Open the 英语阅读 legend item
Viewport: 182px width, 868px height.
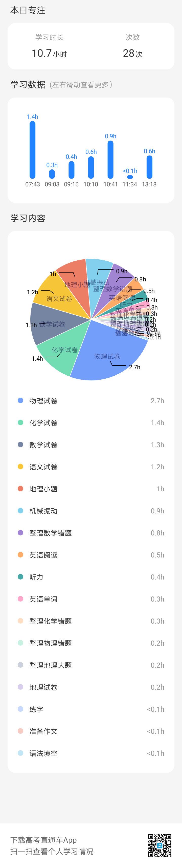coord(91,555)
